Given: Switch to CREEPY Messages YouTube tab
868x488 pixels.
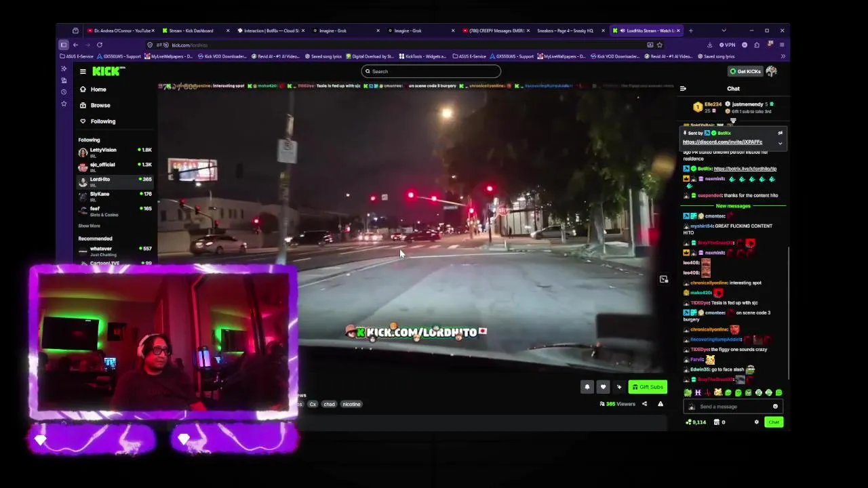Looking at the screenshot, I should coord(495,30).
